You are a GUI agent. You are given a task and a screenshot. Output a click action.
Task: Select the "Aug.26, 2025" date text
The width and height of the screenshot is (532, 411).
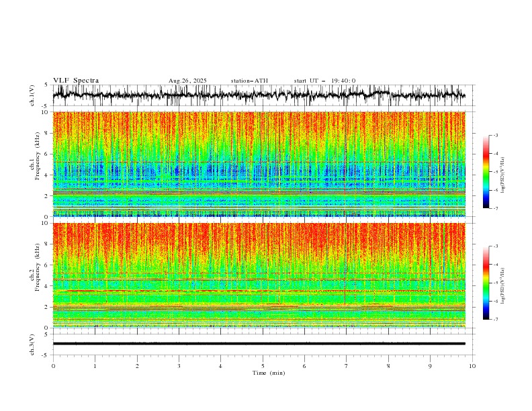point(187,81)
